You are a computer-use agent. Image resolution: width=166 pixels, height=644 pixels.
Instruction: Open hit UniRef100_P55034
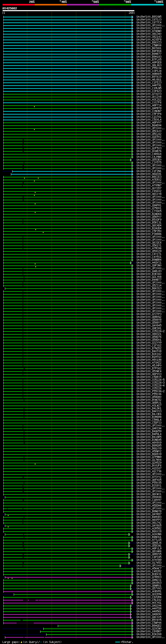click(149, 68)
